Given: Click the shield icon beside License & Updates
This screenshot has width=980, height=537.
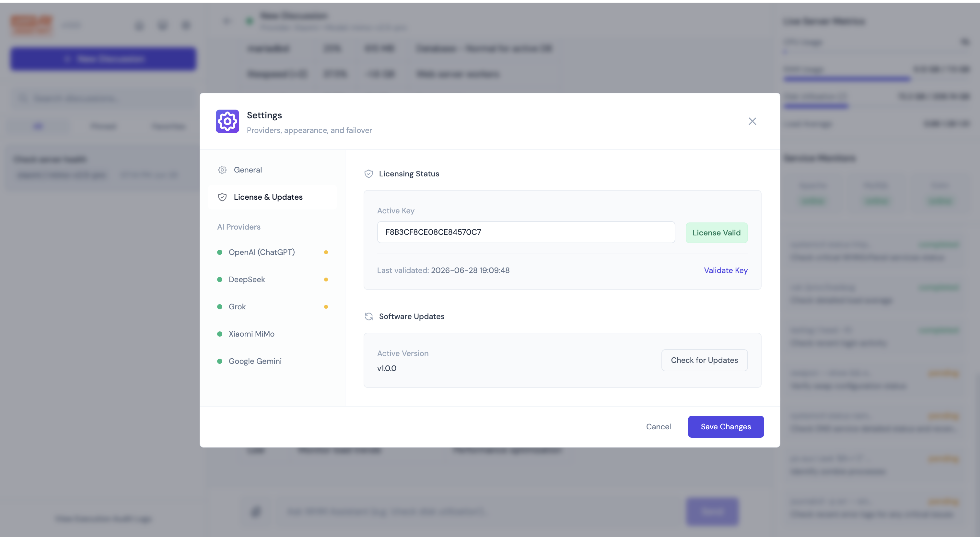Looking at the screenshot, I should [222, 197].
